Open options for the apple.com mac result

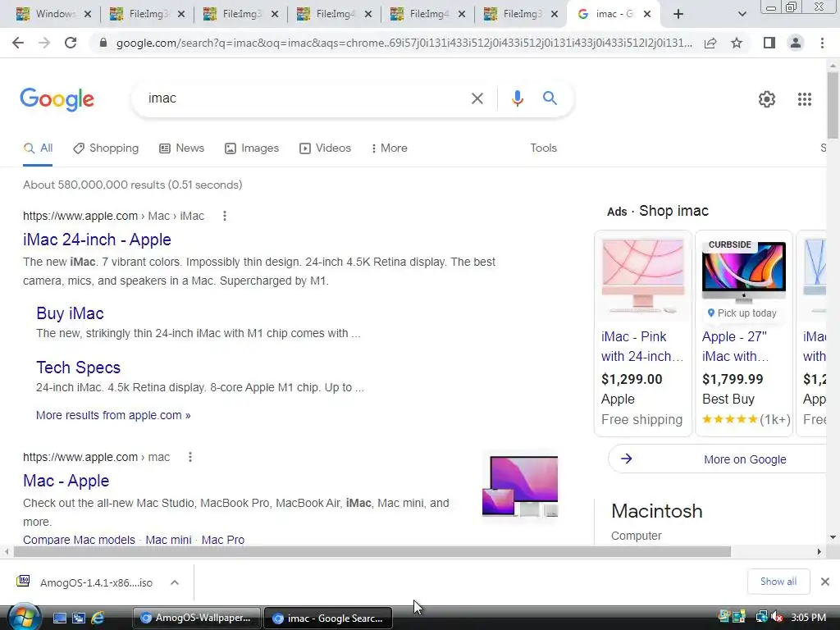(190, 457)
